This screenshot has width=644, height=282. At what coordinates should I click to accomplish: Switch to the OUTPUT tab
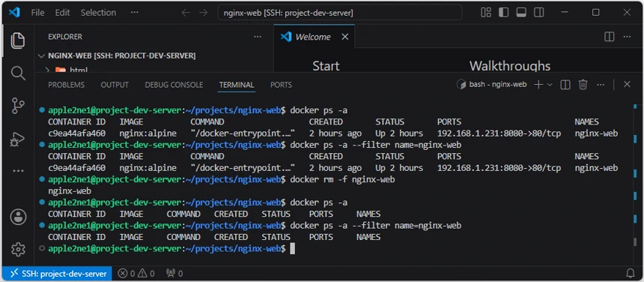tap(115, 85)
